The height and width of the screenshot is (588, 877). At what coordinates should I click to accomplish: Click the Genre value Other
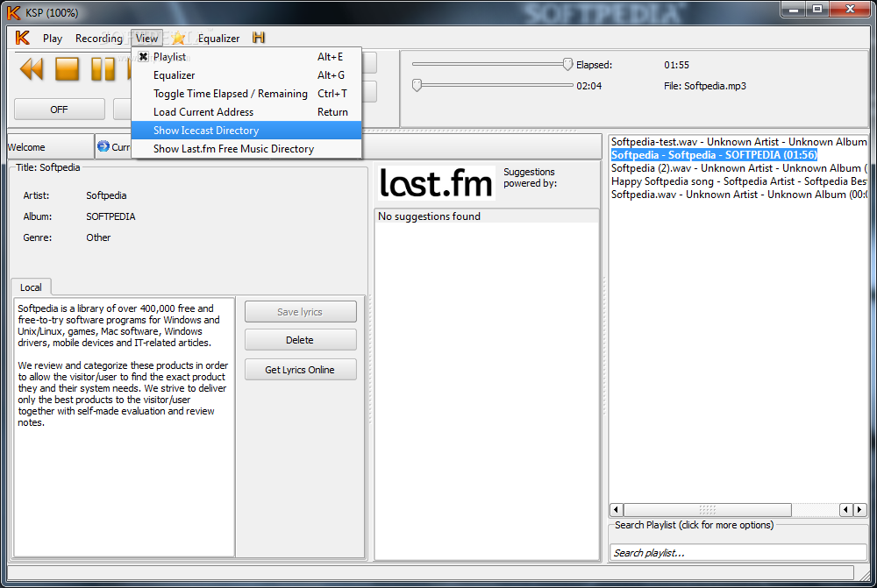tap(98, 237)
